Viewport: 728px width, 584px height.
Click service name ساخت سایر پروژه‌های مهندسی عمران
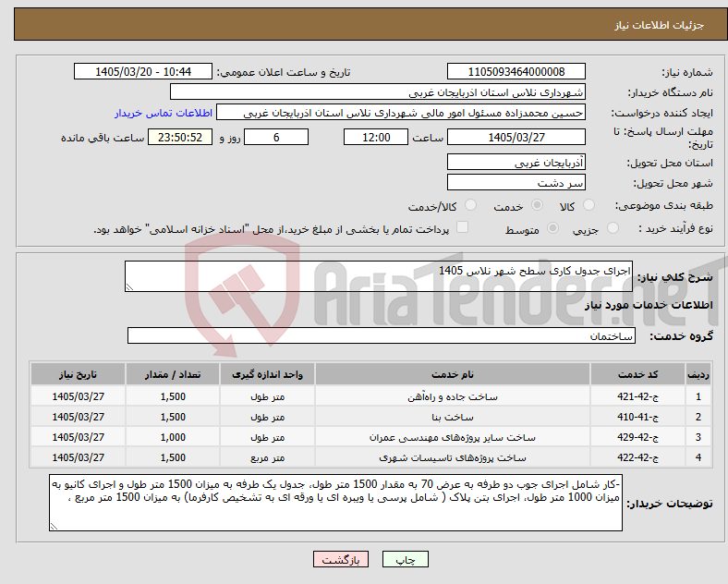coord(453,437)
